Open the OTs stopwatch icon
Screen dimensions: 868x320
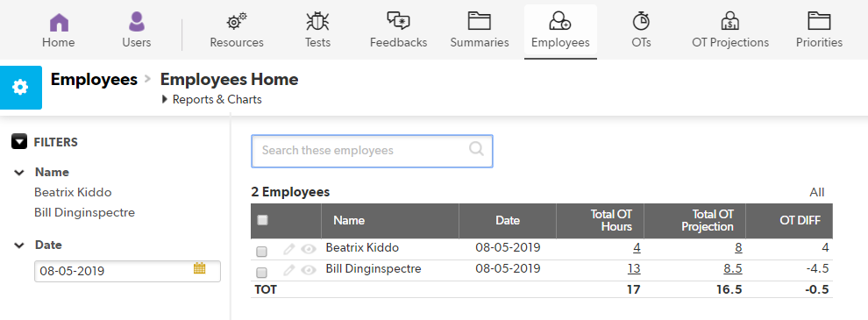(x=641, y=22)
